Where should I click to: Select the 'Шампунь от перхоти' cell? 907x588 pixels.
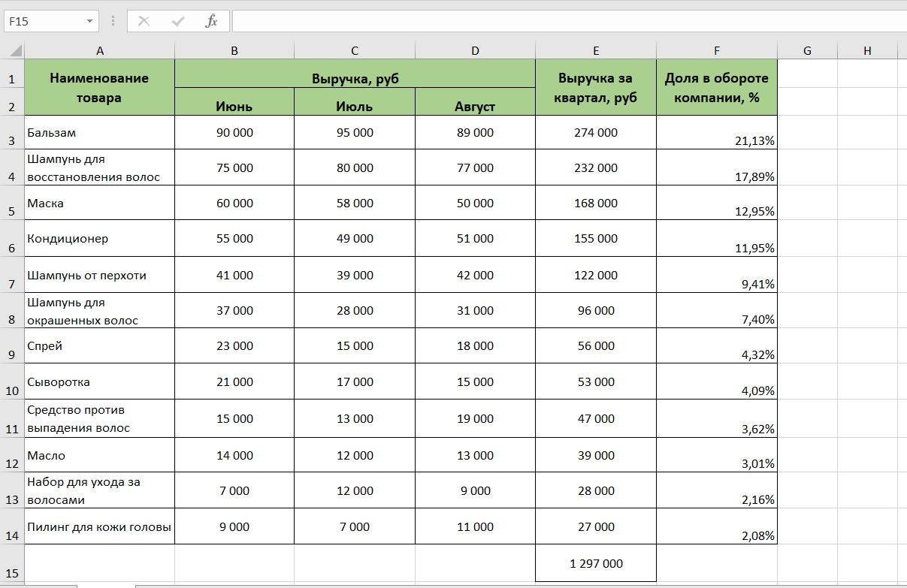point(100,275)
